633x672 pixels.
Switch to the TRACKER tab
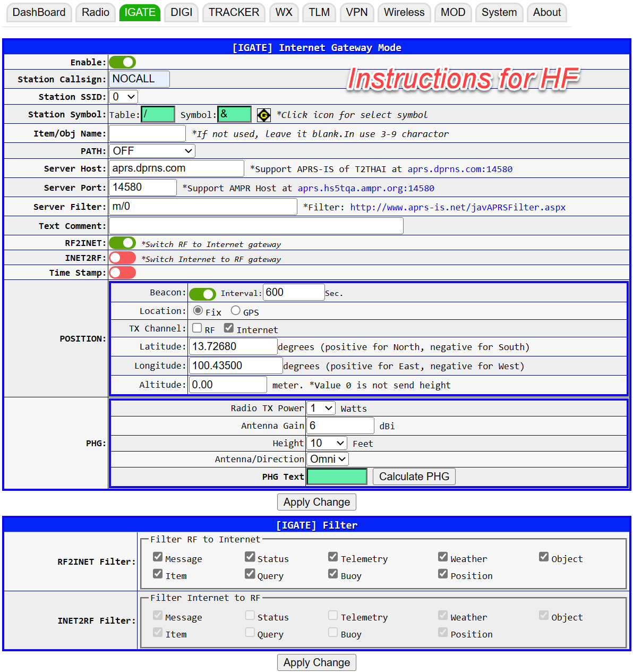[234, 12]
